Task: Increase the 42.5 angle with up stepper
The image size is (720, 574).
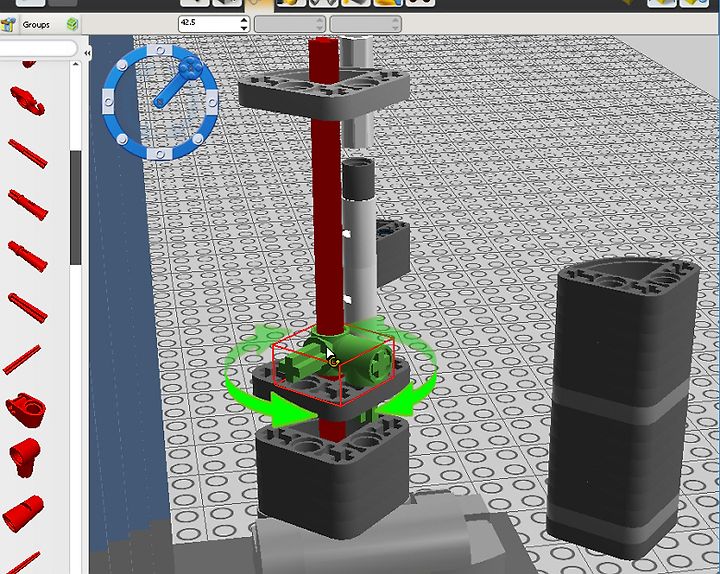Action: coord(244,20)
